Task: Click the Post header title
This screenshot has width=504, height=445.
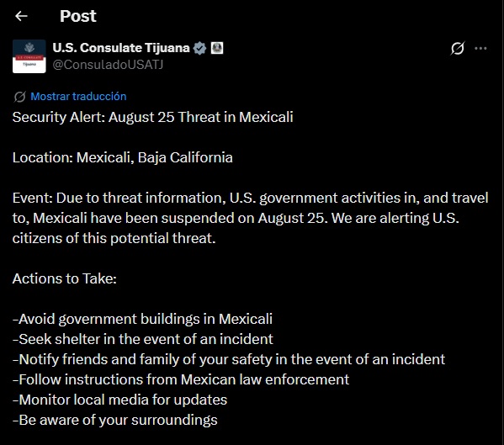Action: [x=77, y=16]
